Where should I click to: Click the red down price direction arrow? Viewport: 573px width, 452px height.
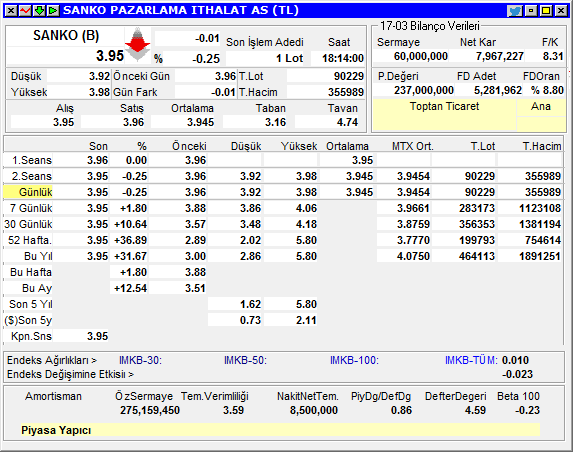pos(137,45)
